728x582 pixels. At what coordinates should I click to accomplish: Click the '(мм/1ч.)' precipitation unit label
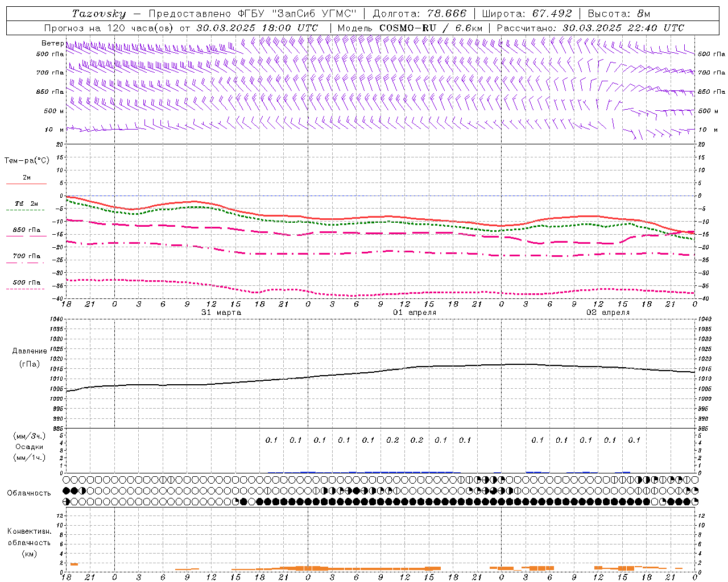[x=30, y=458]
